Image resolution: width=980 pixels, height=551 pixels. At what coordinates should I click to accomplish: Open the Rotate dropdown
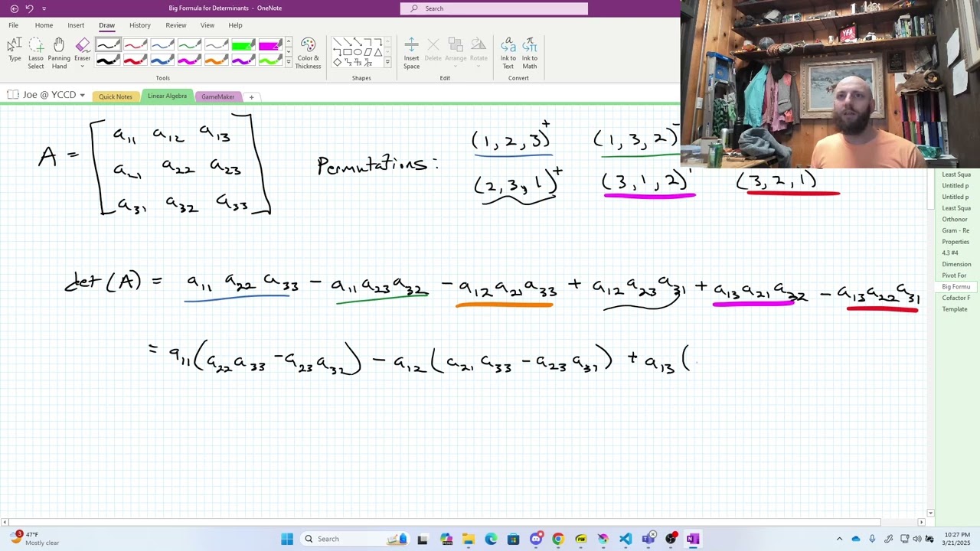[x=479, y=51]
